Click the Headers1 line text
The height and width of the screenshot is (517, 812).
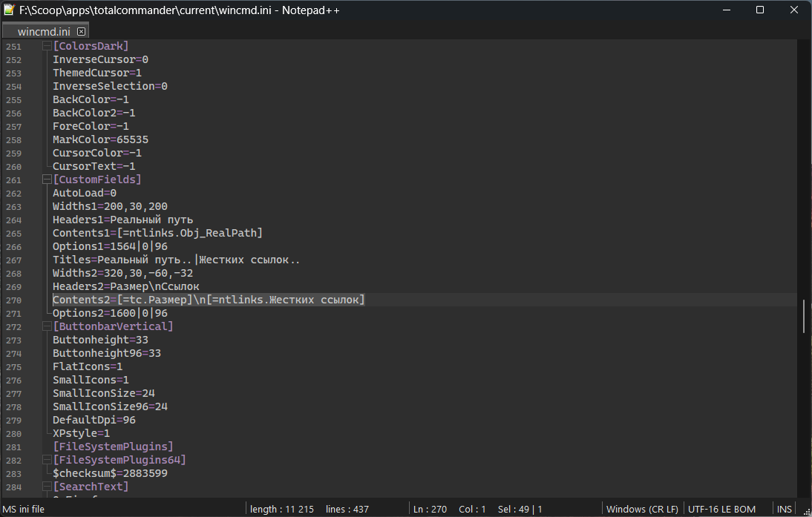[122, 220]
